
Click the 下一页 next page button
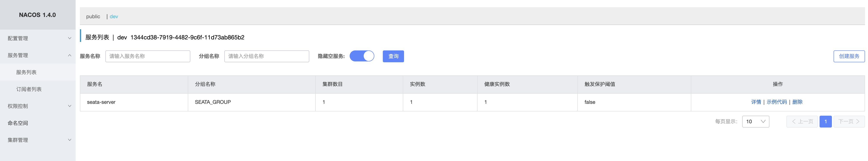tap(848, 121)
